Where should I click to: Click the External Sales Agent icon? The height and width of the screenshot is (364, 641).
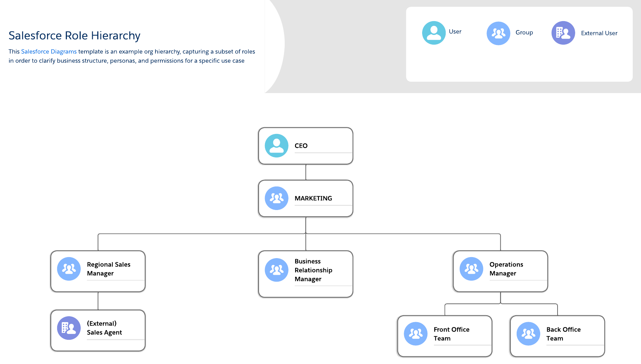tap(69, 328)
